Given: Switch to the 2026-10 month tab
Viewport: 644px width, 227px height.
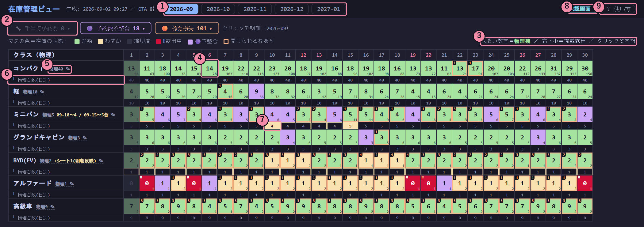Looking at the screenshot, I should (218, 9).
